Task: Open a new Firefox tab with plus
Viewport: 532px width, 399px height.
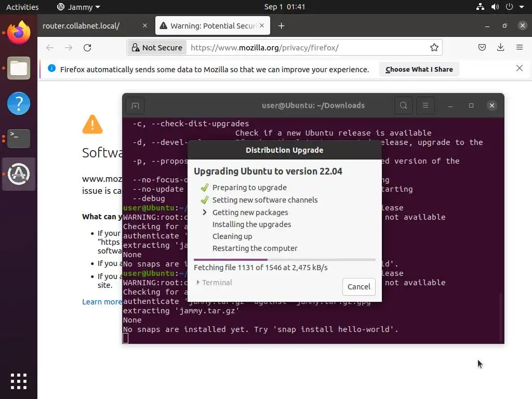Action: 281,26
